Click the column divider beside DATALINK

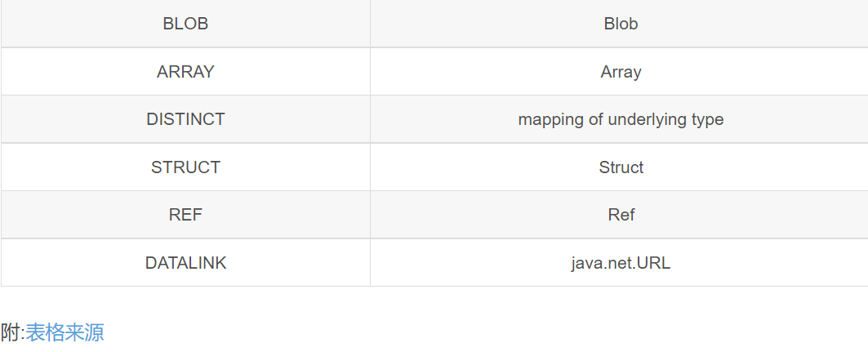click(370, 263)
